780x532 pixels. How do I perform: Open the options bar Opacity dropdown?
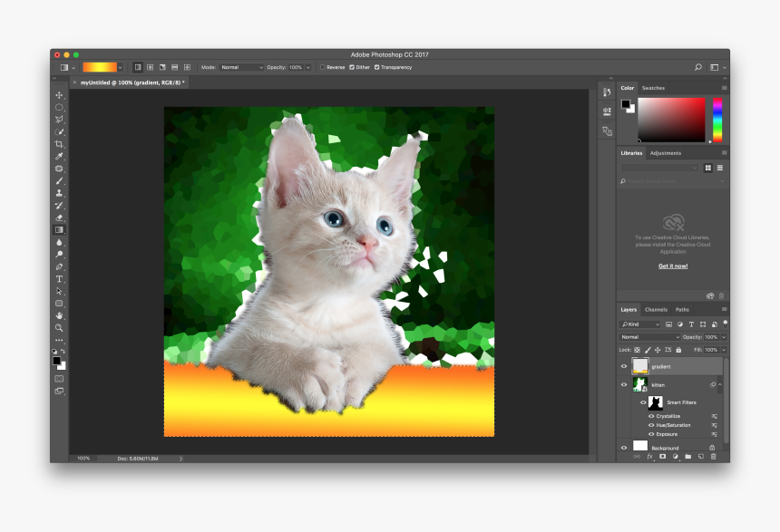click(x=308, y=67)
